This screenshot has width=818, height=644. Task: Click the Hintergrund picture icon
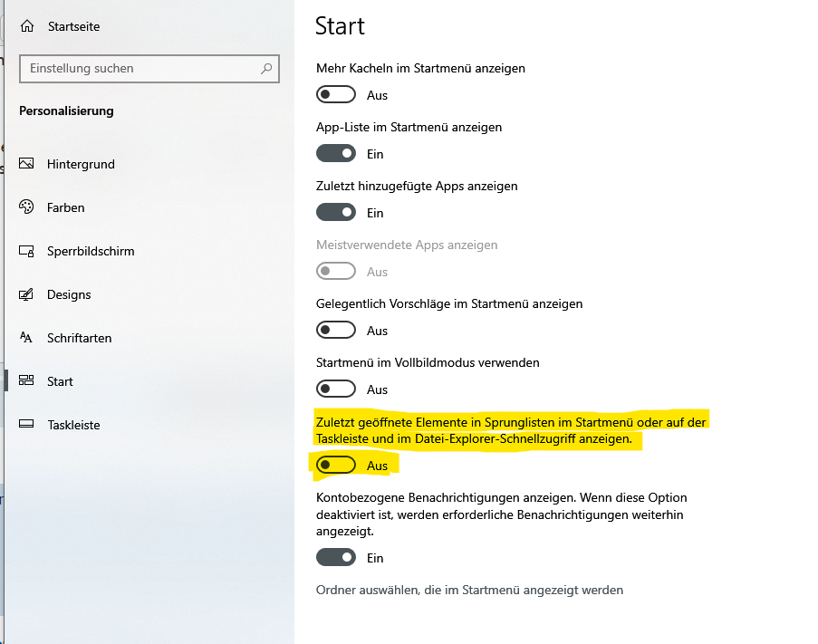click(x=27, y=164)
